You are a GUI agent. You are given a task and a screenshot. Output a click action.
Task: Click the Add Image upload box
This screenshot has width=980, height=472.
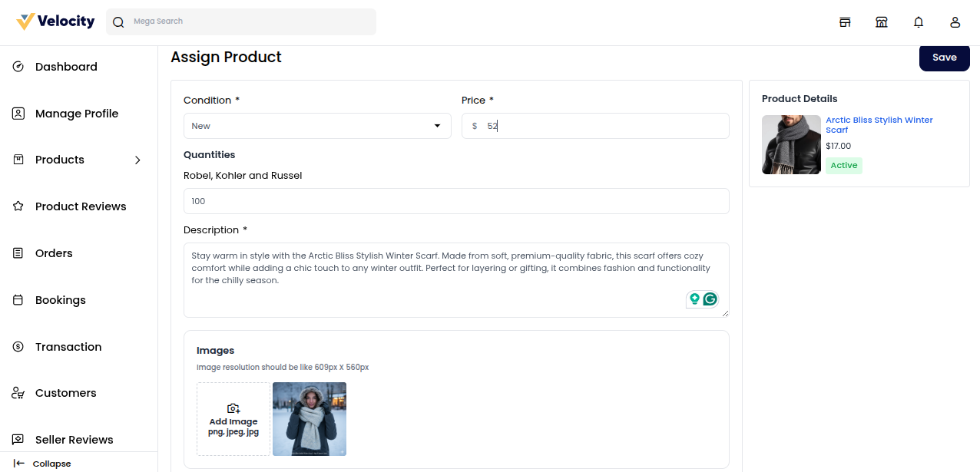[233, 419]
